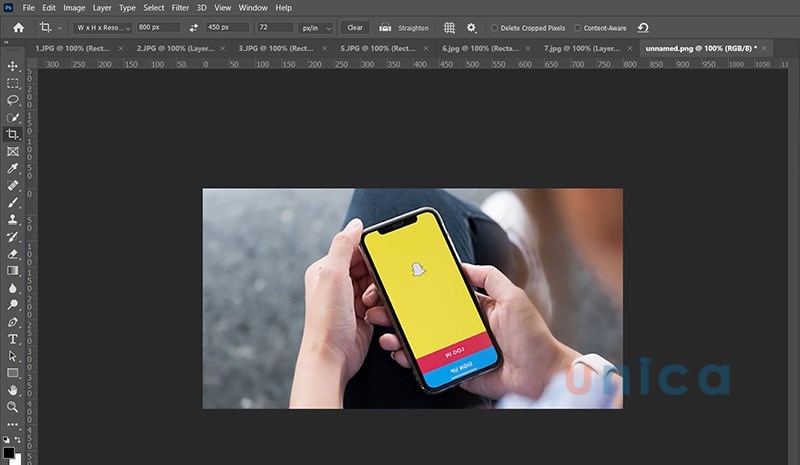Click the resolution field showing 72
800x465 pixels.
tap(276, 28)
